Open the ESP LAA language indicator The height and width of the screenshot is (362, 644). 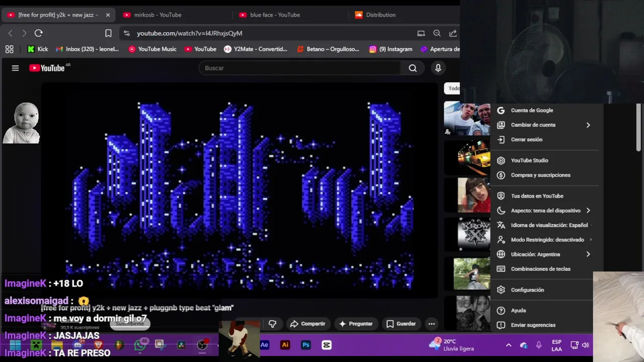(556, 345)
